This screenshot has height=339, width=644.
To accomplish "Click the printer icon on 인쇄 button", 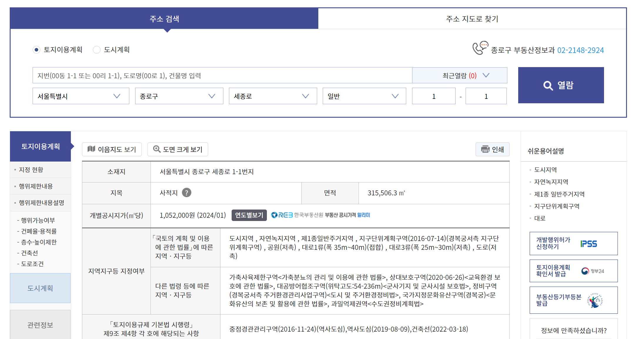I will [485, 149].
